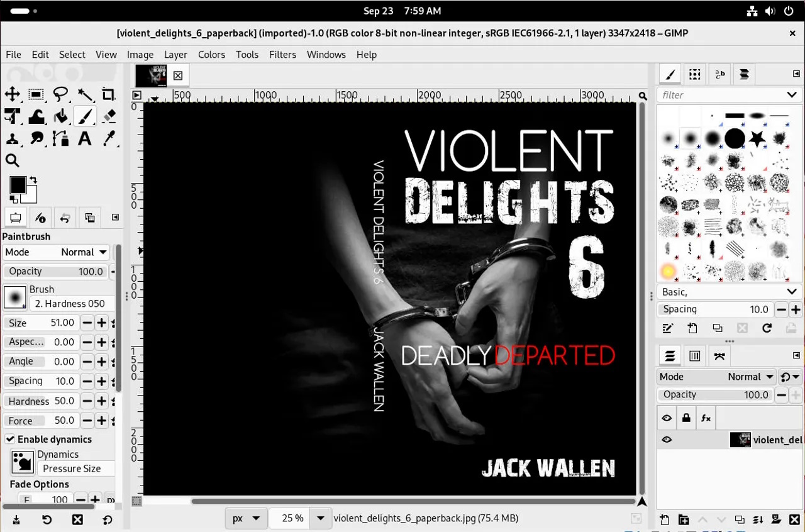Screen dimensions: 805x532
Task: Delete the current layer
Action: (794, 519)
